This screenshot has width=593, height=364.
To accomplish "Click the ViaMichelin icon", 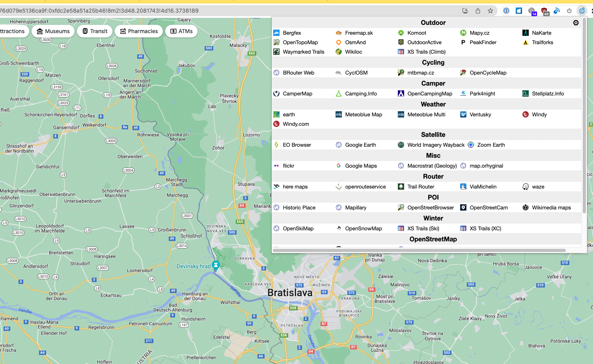I will 463,187.
